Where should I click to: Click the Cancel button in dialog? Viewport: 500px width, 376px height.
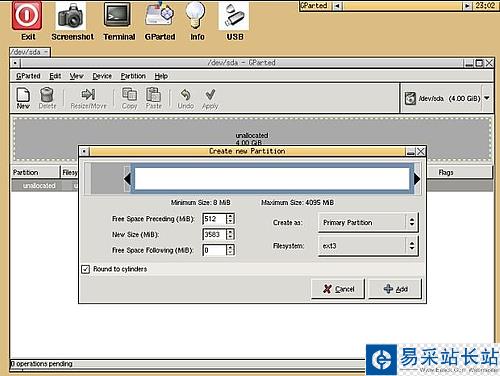[x=338, y=289]
